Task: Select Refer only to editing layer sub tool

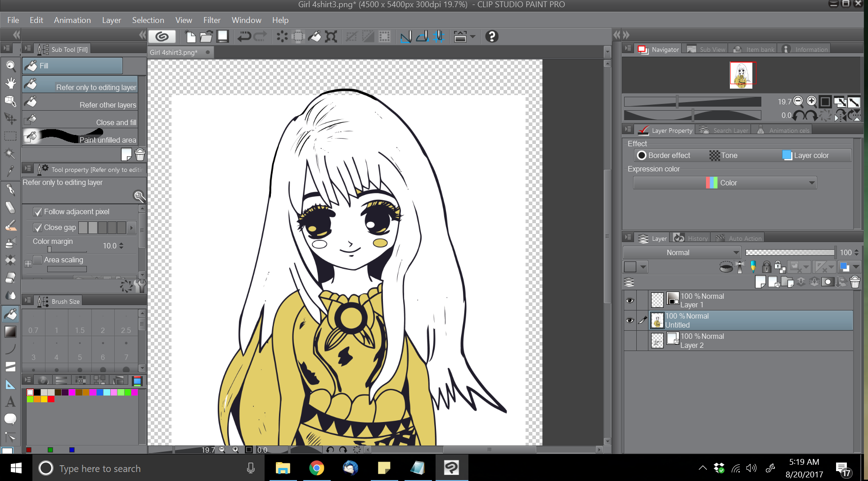Action: tap(80, 85)
